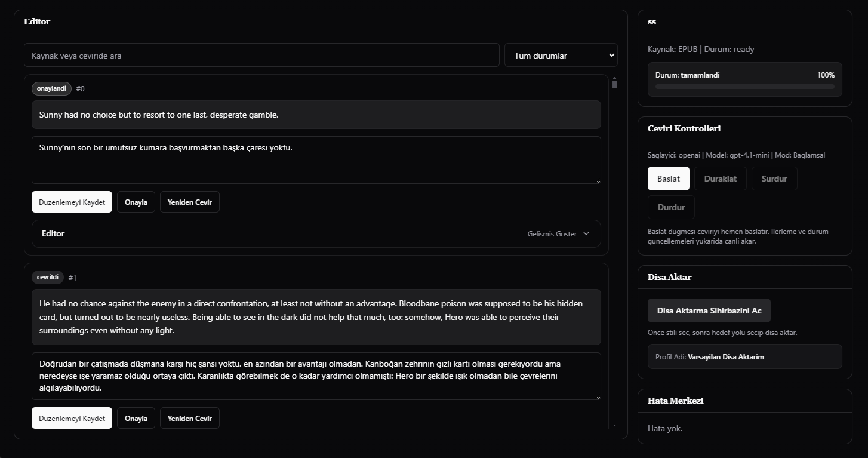Click the translation progress bar at 100%
This screenshot has height=458, width=868.
[744, 87]
